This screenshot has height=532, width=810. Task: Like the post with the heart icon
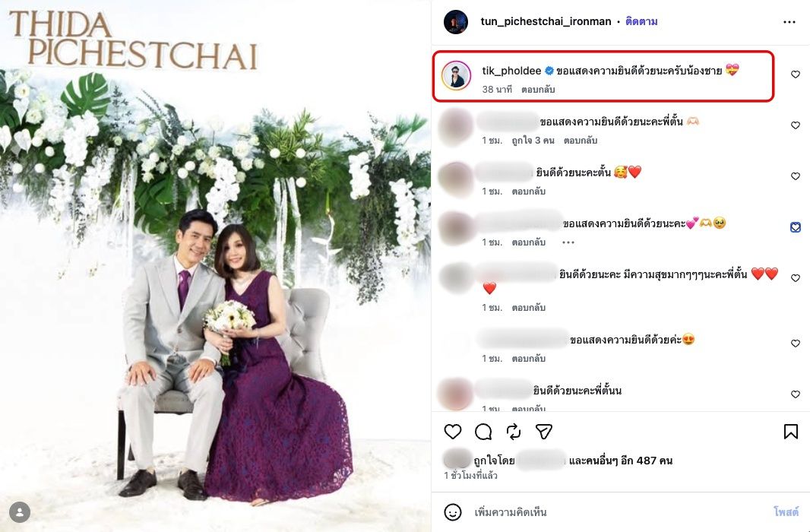pyautogui.click(x=453, y=431)
